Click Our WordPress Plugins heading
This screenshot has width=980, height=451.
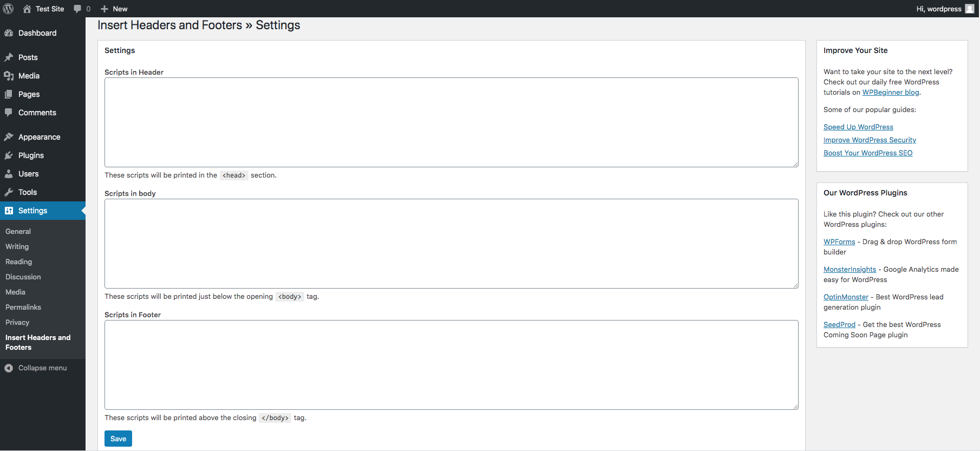[865, 193]
